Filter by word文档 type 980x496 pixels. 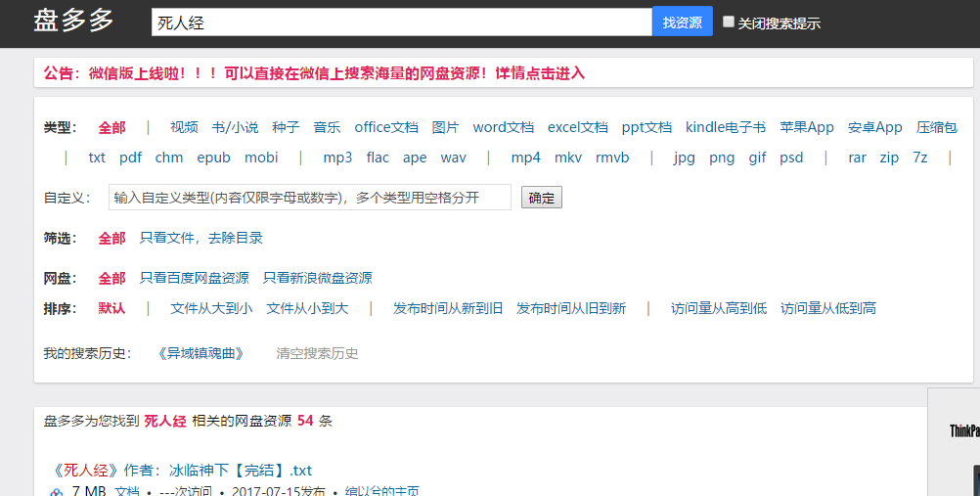[x=503, y=127]
